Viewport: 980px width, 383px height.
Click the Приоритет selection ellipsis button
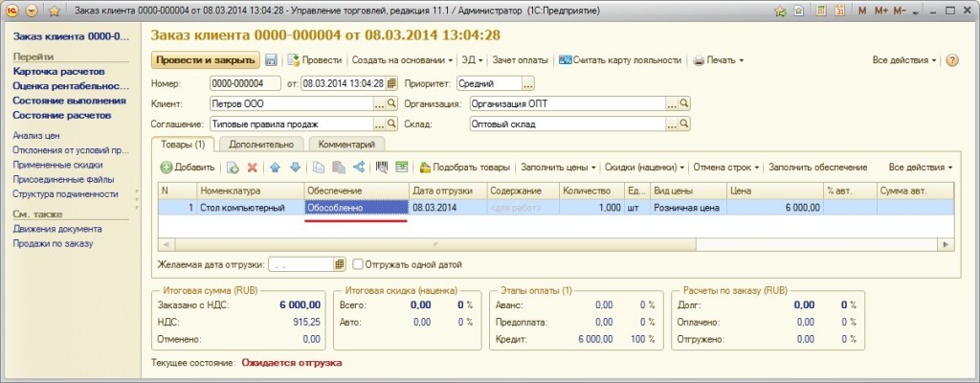(x=528, y=83)
